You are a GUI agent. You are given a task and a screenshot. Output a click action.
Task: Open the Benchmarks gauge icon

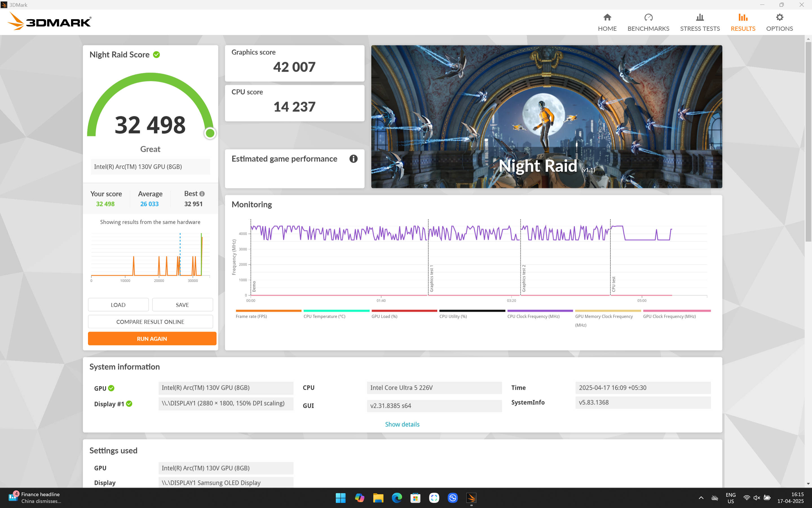pyautogui.click(x=648, y=17)
